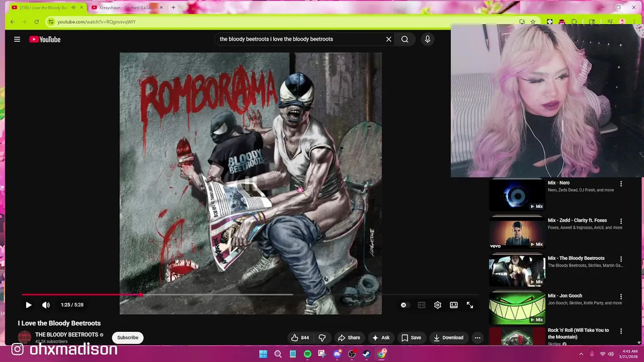Save video to a playlist
Image resolution: width=644 pixels, height=362 pixels.
[x=411, y=337]
